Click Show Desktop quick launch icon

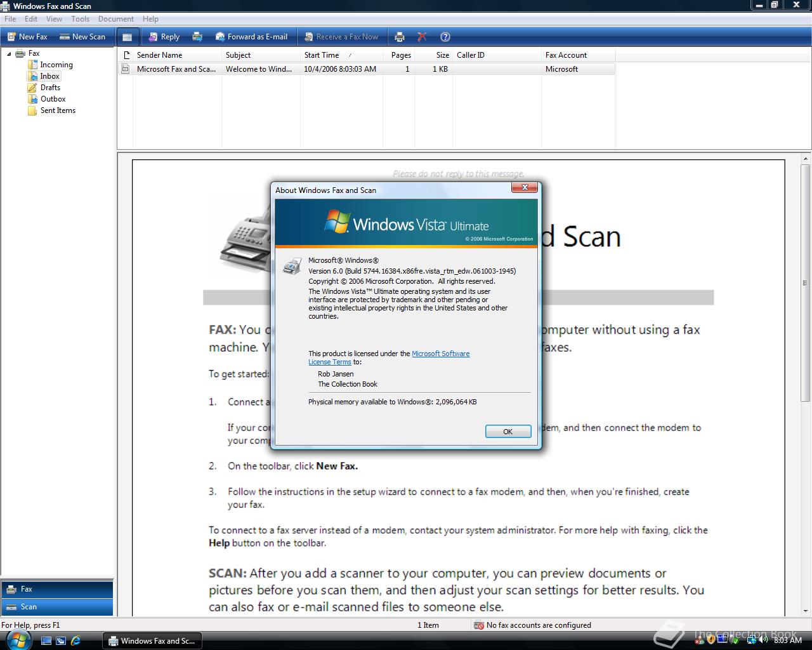[46, 641]
